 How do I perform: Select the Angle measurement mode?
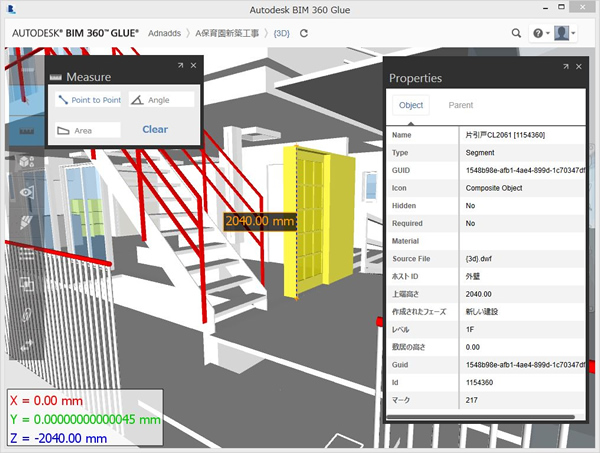(161, 100)
